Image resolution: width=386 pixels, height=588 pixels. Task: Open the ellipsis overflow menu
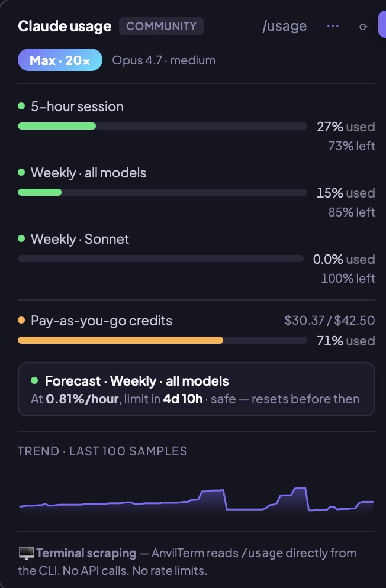coord(333,26)
